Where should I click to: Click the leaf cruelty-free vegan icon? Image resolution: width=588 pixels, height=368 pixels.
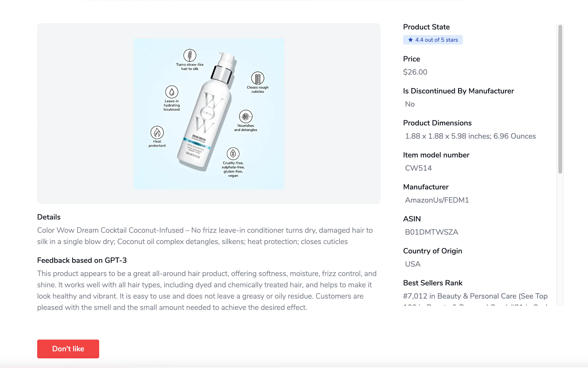[233, 154]
